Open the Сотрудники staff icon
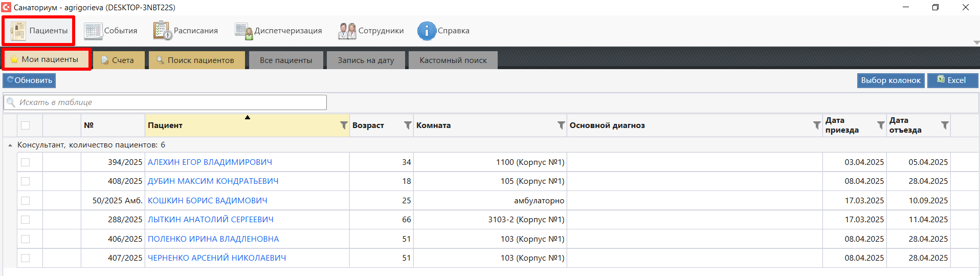 click(x=347, y=31)
